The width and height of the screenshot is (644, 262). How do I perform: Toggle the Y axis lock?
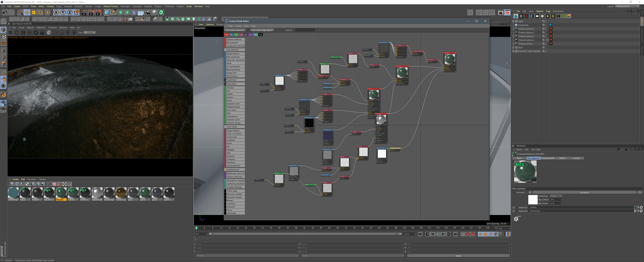[63, 12]
